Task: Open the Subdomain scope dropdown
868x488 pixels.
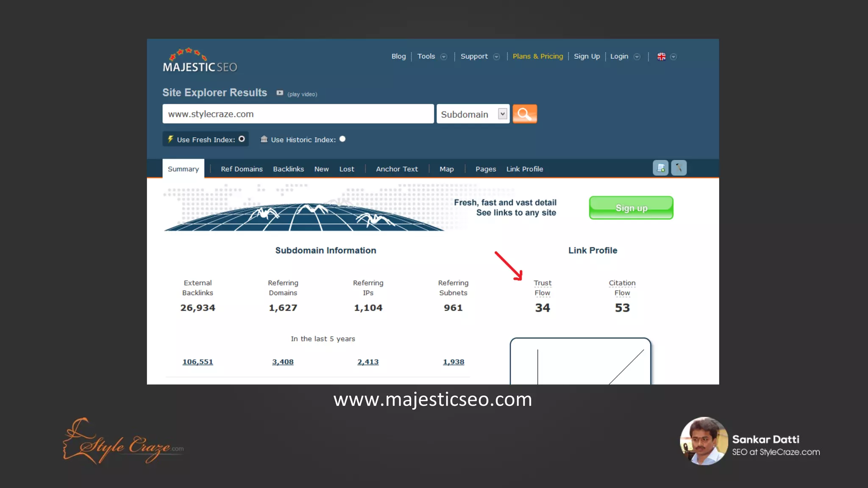Action: pos(473,114)
